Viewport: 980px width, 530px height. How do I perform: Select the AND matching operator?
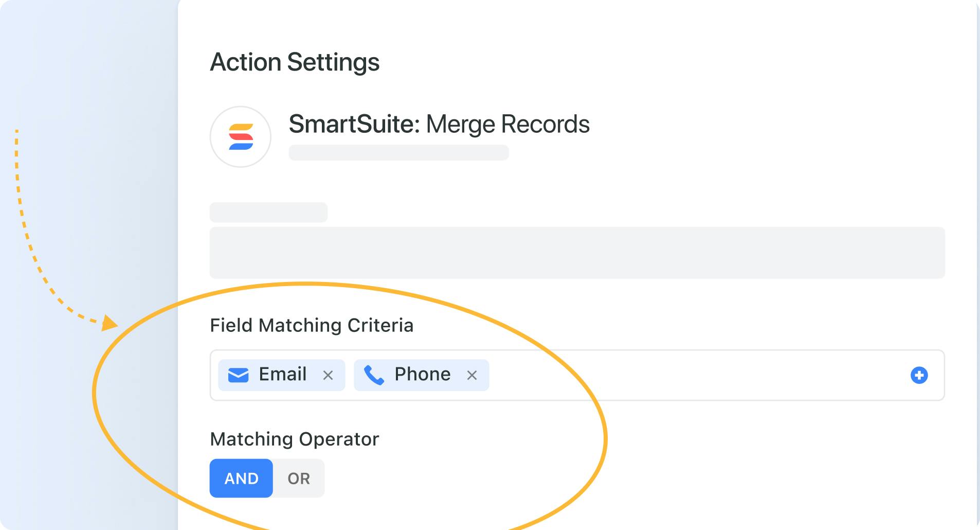point(241,478)
